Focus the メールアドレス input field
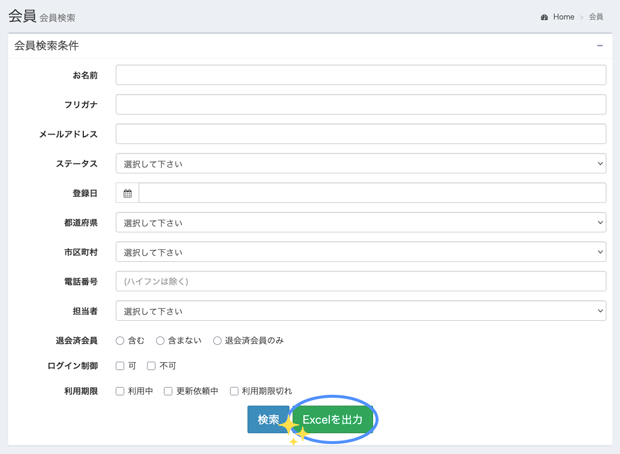 [x=361, y=134]
